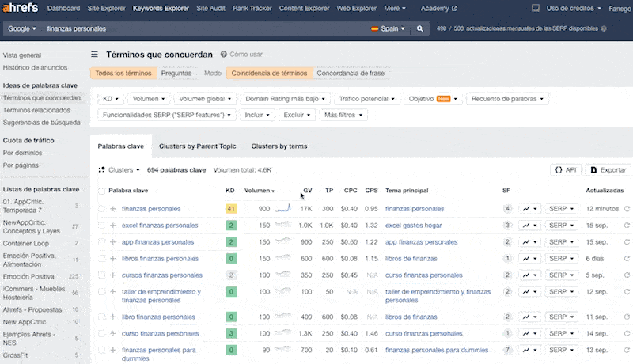Open libros de finanzas topic in libros row
Image resolution: width=633 pixels, height=364 pixels.
click(411, 258)
